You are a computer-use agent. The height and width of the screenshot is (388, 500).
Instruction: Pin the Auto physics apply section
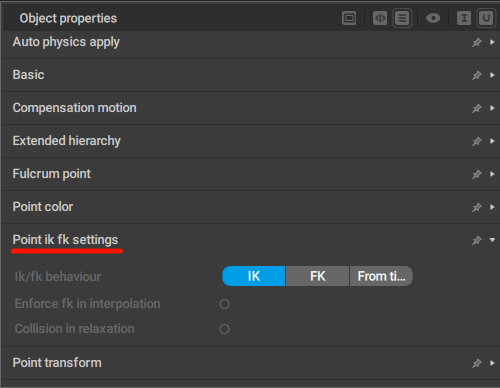[x=477, y=42]
